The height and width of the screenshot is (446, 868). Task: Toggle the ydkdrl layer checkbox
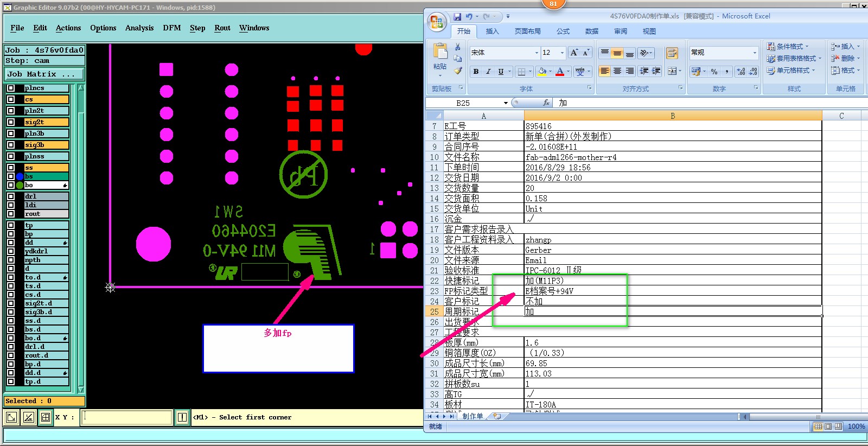pyautogui.click(x=11, y=251)
